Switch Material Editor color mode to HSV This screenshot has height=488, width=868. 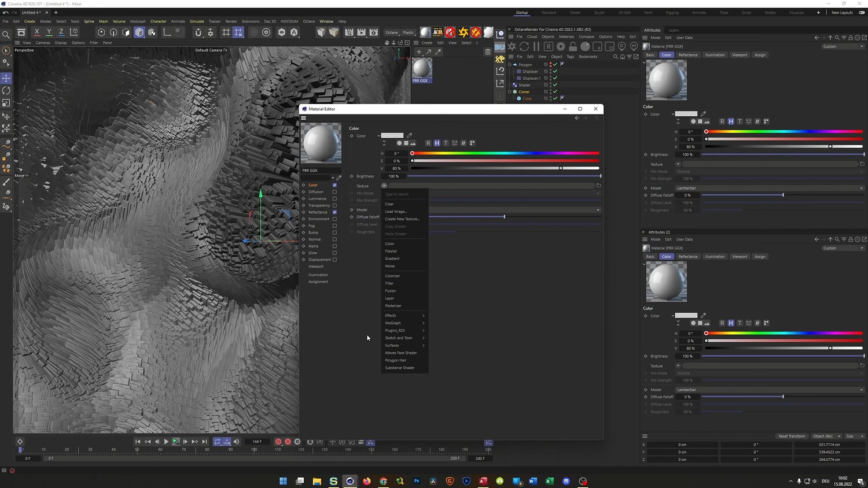click(437, 143)
